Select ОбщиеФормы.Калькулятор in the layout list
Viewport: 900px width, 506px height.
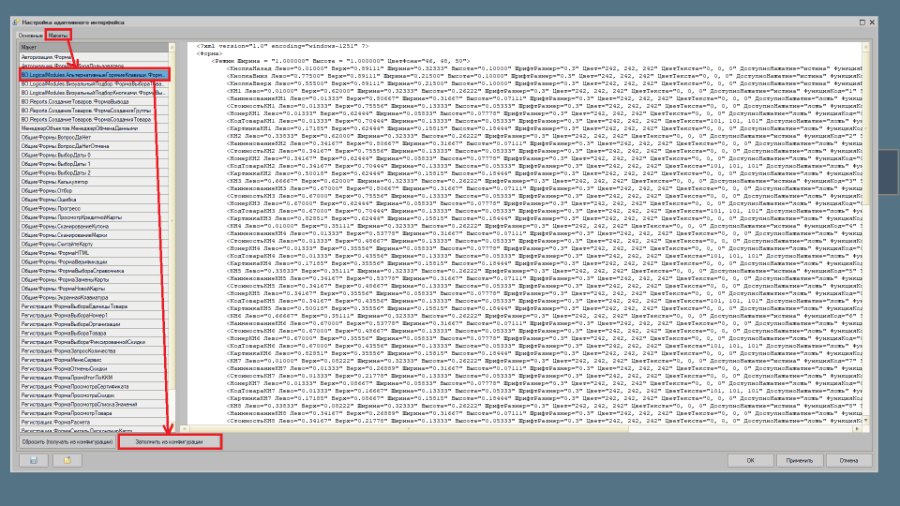(94, 182)
